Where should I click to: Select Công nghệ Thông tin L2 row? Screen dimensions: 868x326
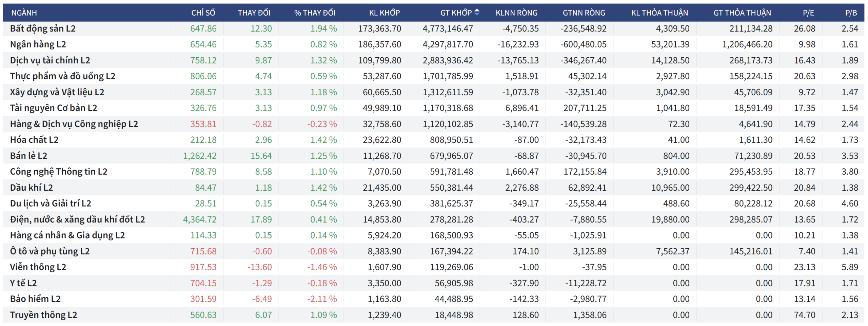point(59,172)
